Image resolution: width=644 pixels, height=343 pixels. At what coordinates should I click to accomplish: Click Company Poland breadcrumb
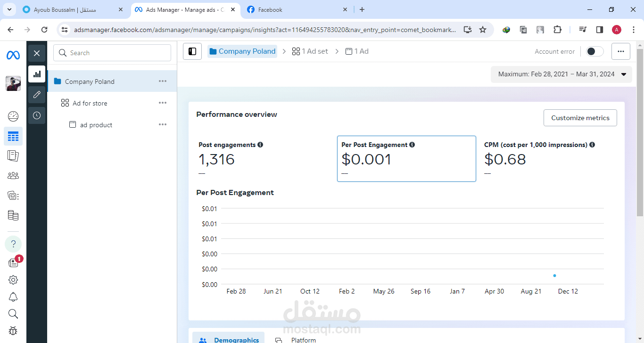pyautogui.click(x=242, y=51)
